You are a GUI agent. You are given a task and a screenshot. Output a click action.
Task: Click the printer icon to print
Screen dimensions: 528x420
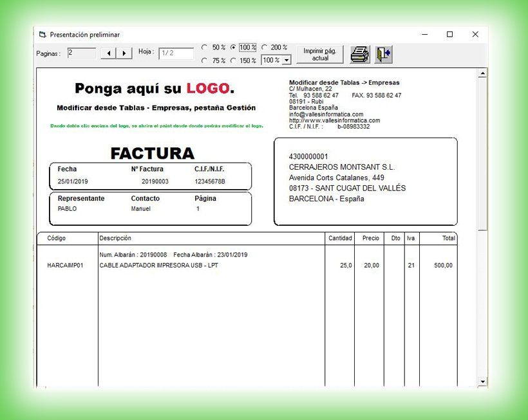click(x=360, y=54)
